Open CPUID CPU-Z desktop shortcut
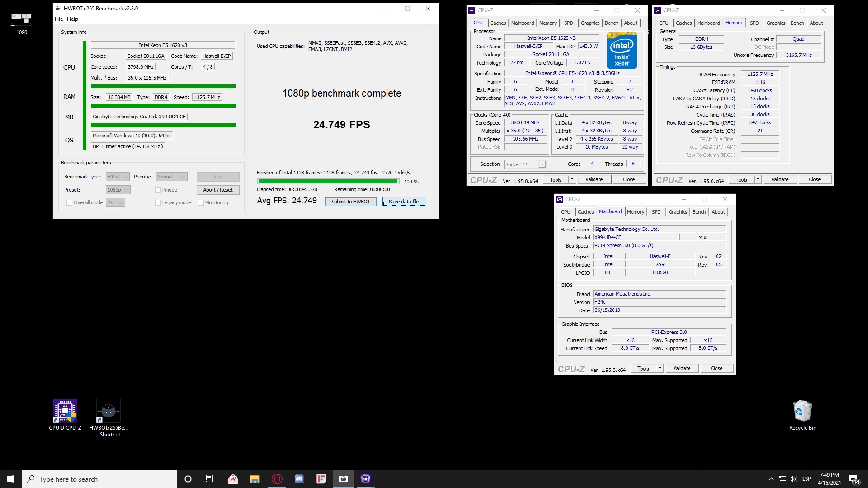 [65, 414]
